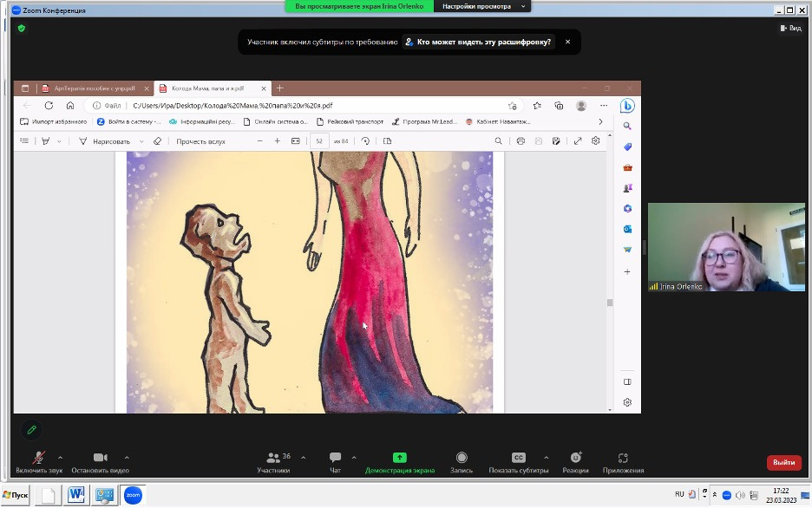
Task: Click the green annotation pencil icon
Action: point(31,429)
